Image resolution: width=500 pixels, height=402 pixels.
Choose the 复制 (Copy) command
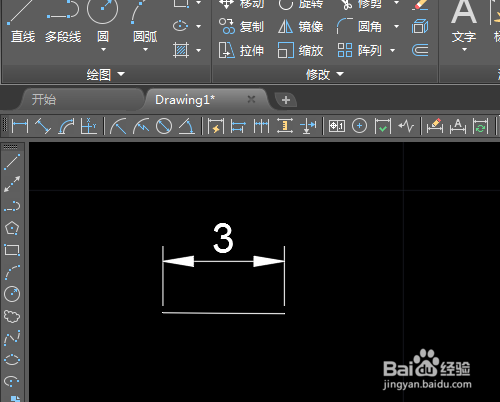pos(241,26)
